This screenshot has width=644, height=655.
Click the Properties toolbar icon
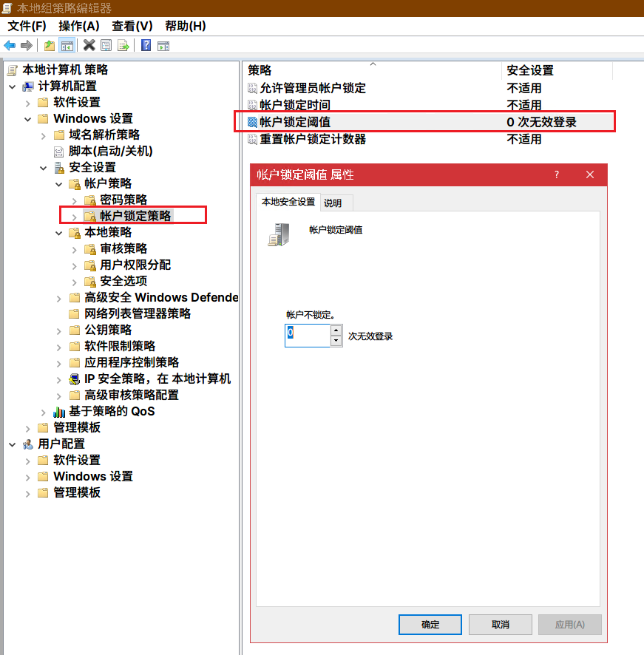click(106, 45)
